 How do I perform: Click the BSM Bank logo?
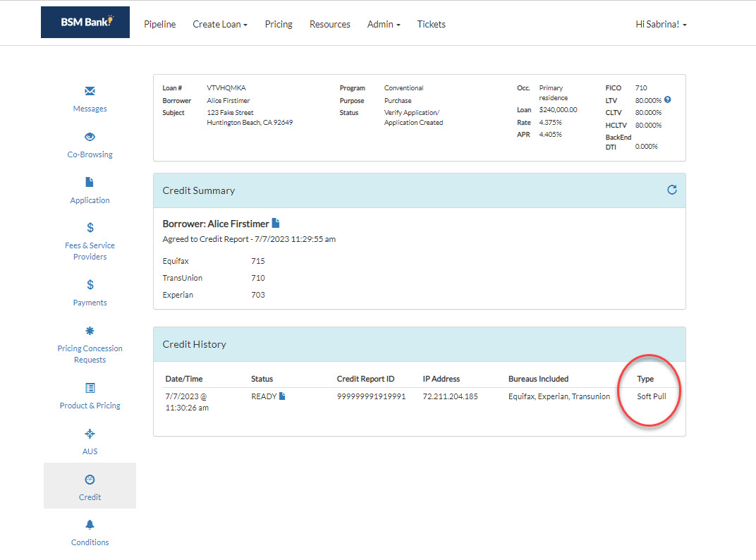pos(85,22)
